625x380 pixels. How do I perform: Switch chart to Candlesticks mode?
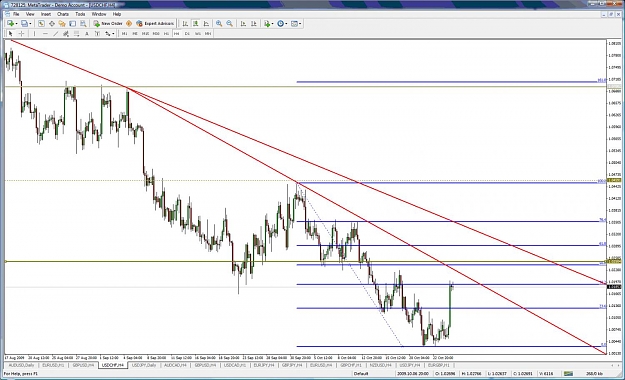tap(196, 24)
